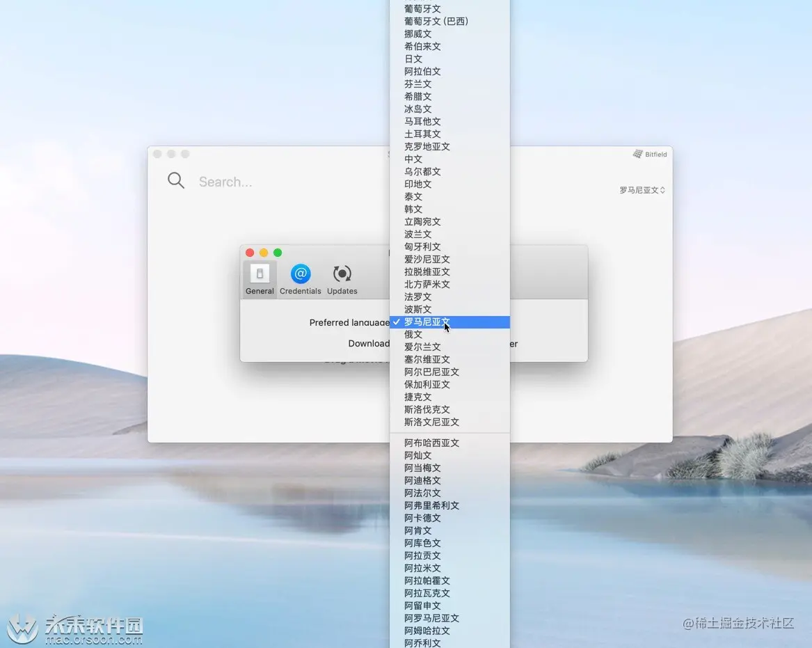Select 阿迪格文 in lower section
The height and width of the screenshot is (648, 812).
click(x=449, y=480)
